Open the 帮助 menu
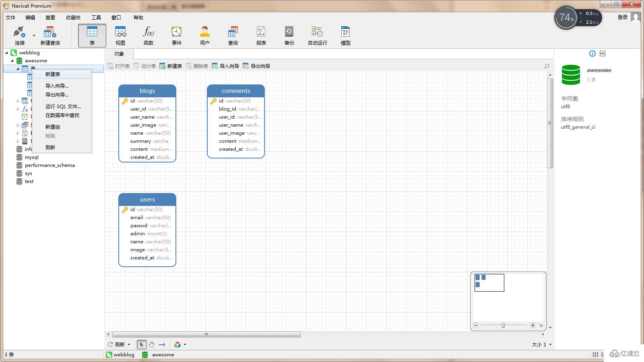This screenshot has height=362, width=644. click(138, 17)
